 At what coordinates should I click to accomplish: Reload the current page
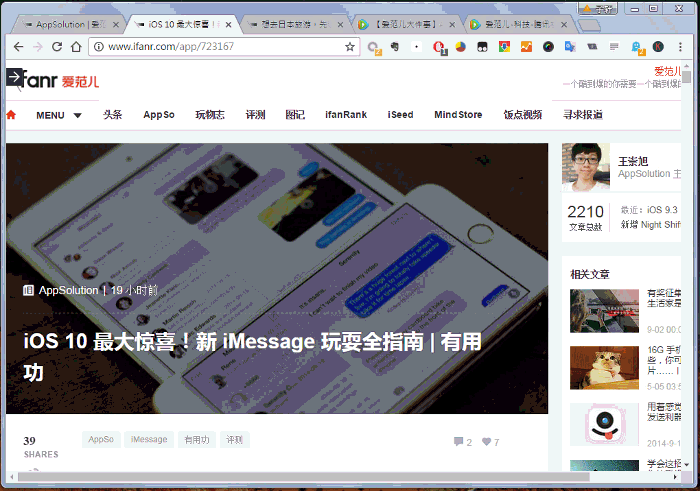coord(57,46)
